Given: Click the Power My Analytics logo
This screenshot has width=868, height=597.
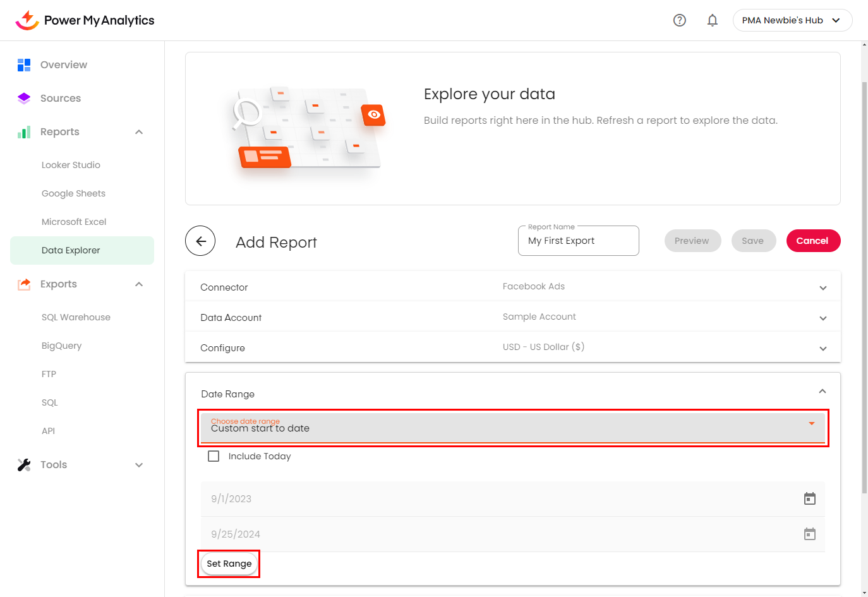Looking at the screenshot, I should pyautogui.click(x=85, y=20).
